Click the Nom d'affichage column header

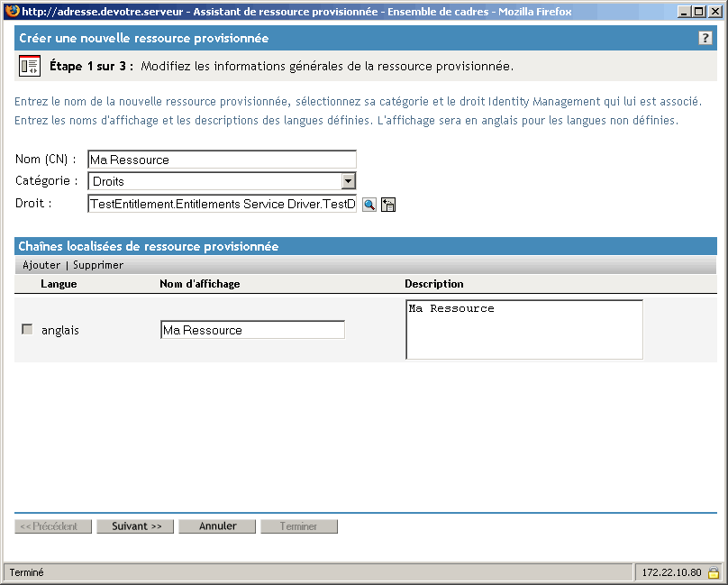coord(200,284)
